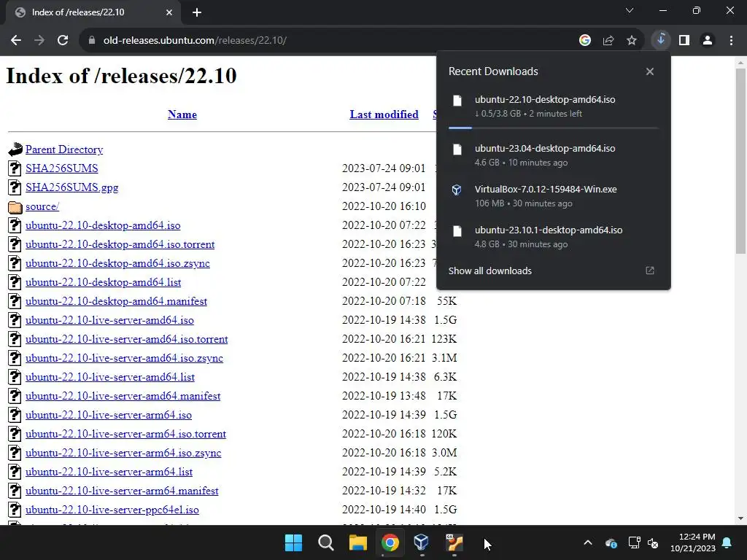747x560 pixels.
Task: Click Show all downloads
Action: pos(489,271)
